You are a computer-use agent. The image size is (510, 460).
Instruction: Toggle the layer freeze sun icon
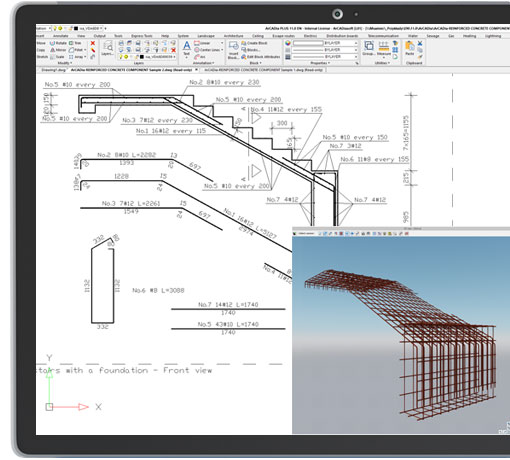[x=126, y=57]
